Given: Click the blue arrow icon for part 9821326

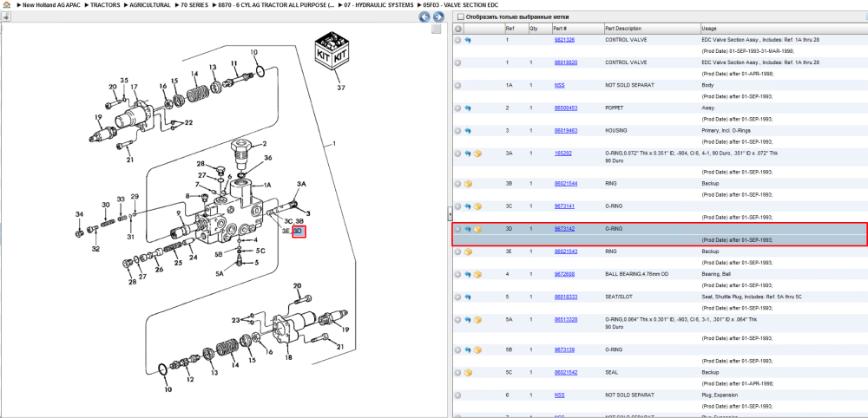Looking at the screenshot, I should tap(468, 40).
